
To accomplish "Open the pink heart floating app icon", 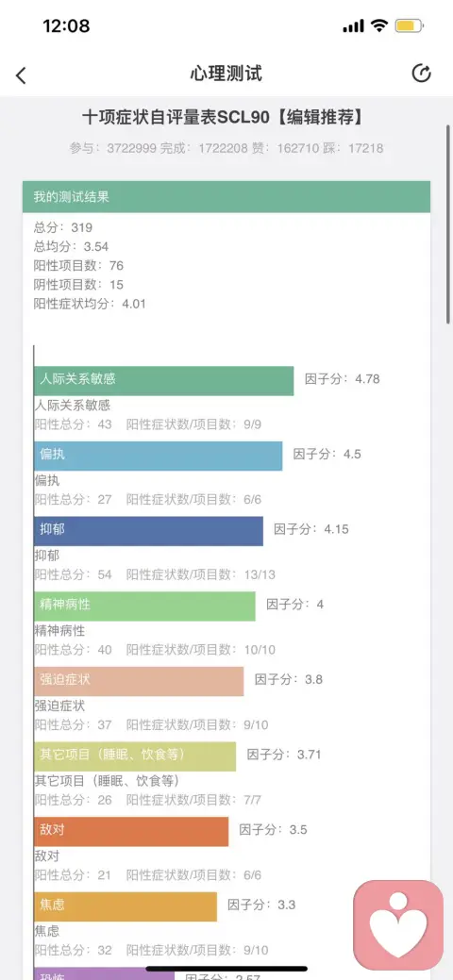I will [398, 924].
